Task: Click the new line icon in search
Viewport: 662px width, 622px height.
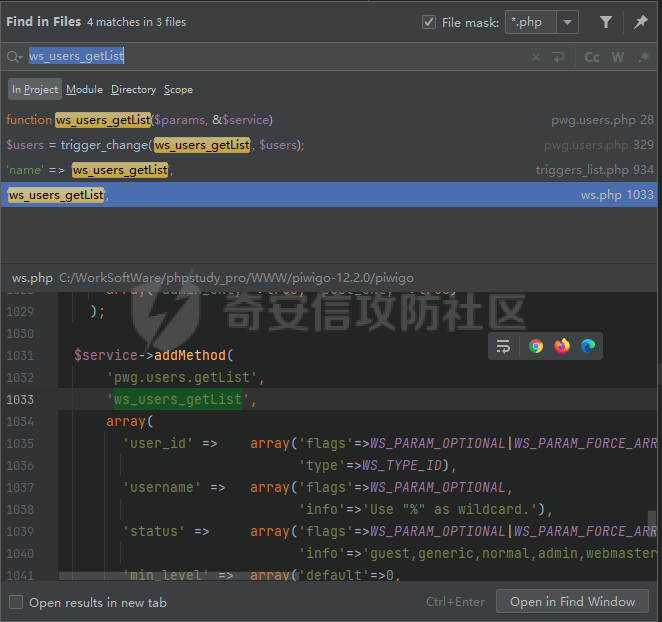Action: (558, 57)
